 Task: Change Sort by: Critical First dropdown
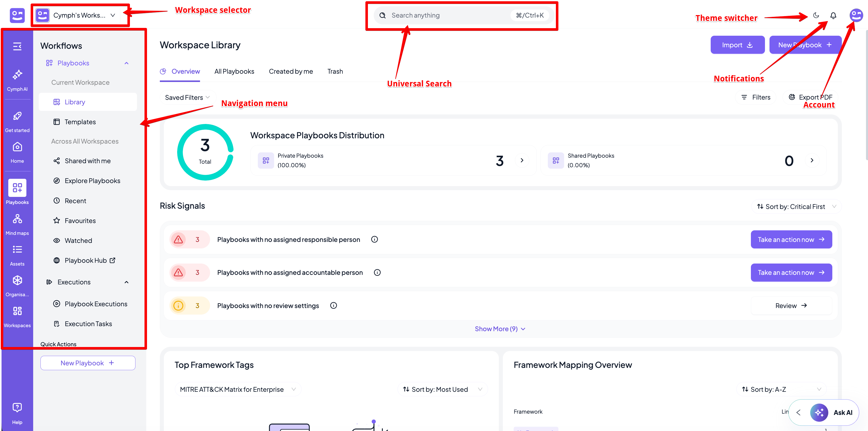(797, 206)
